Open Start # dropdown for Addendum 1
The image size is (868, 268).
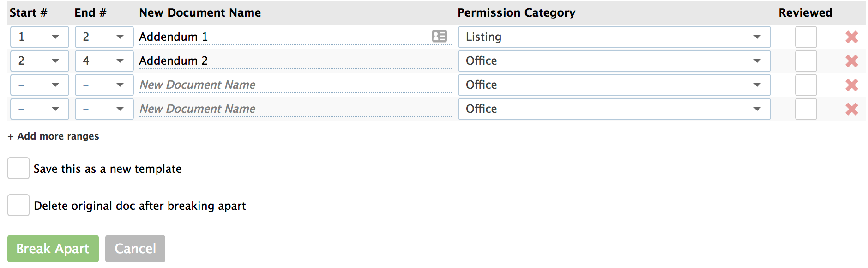click(40, 37)
